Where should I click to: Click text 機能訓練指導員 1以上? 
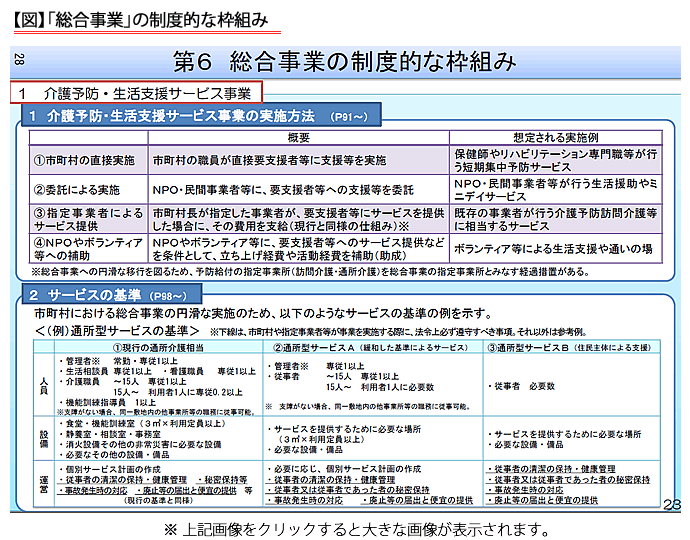pos(107,402)
